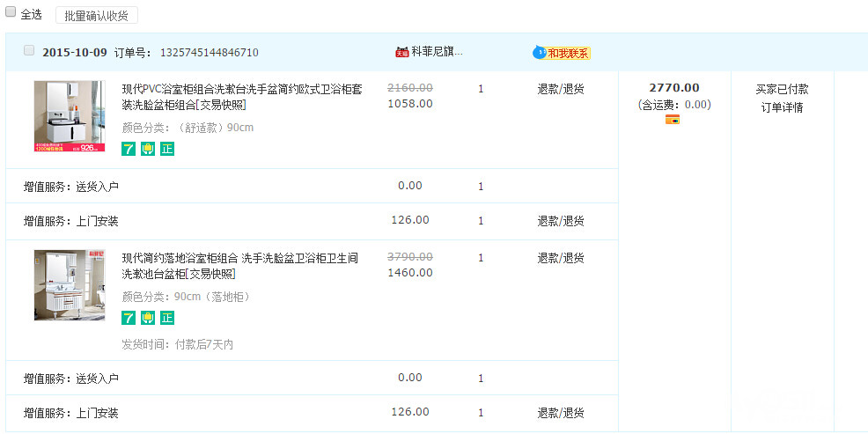Click the yellow shield guarantee icon on the PVC cabinet item
868x434 pixels.
point(148,148)
